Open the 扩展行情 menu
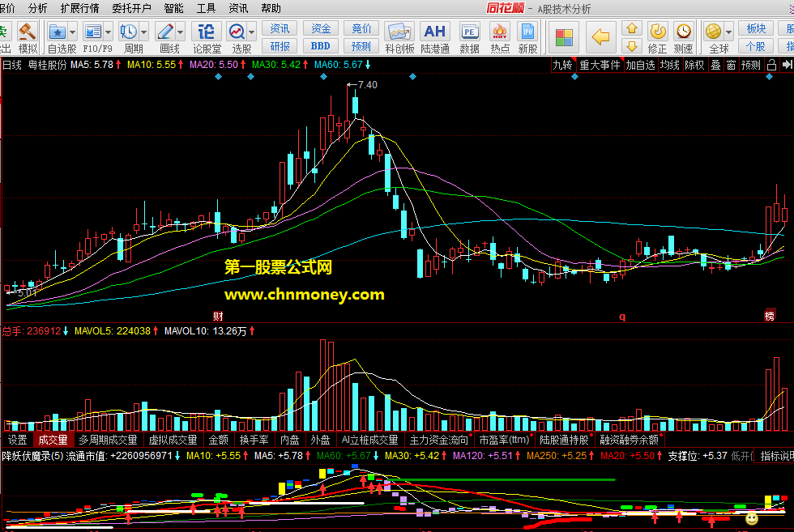Viewport: 794px width, 532px height. tap(79, 8)
